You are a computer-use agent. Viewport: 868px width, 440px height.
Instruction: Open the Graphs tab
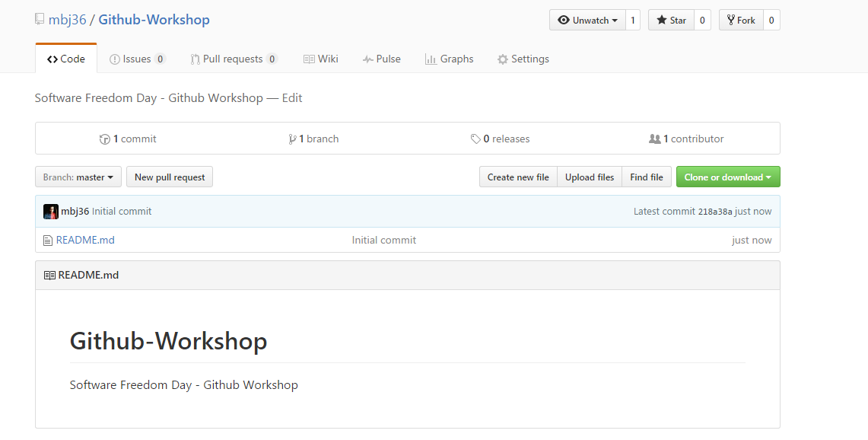[449, 59]
